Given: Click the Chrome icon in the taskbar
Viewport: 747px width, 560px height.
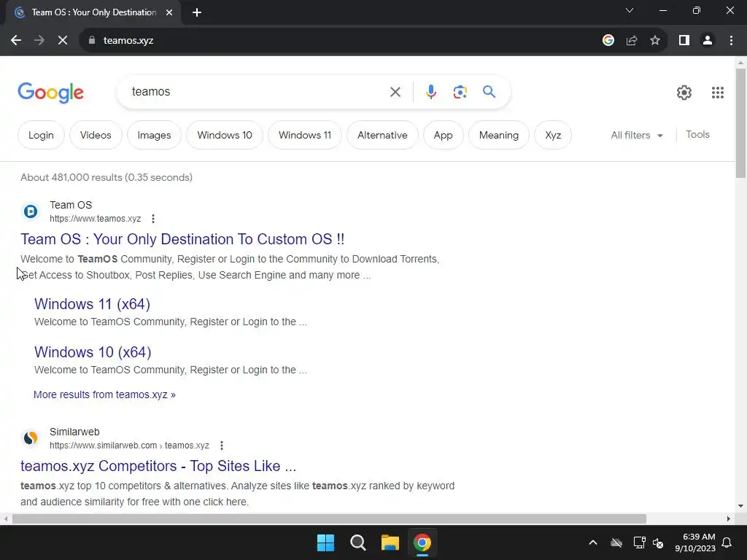Looking at the screenshot, I should click(x=422, y=542).
